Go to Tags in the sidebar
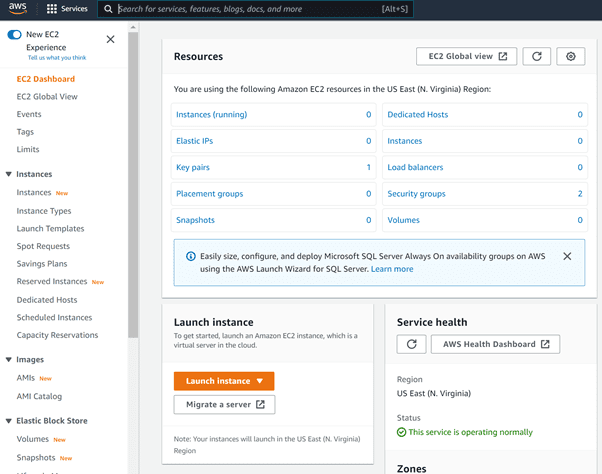Screen dimensions: 602x474 [x=25, y=132]
